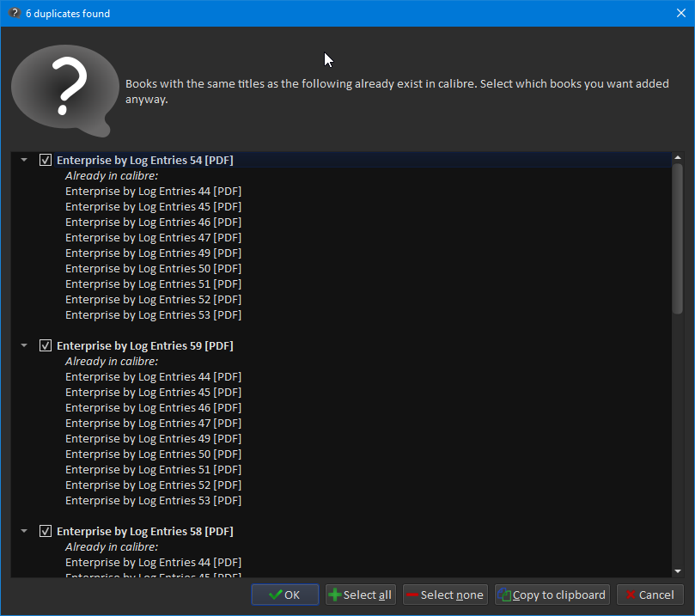695x616 pixels.
Task: Click 'Already in calibre:' under the 58 group
Action: tap(112, 547)
